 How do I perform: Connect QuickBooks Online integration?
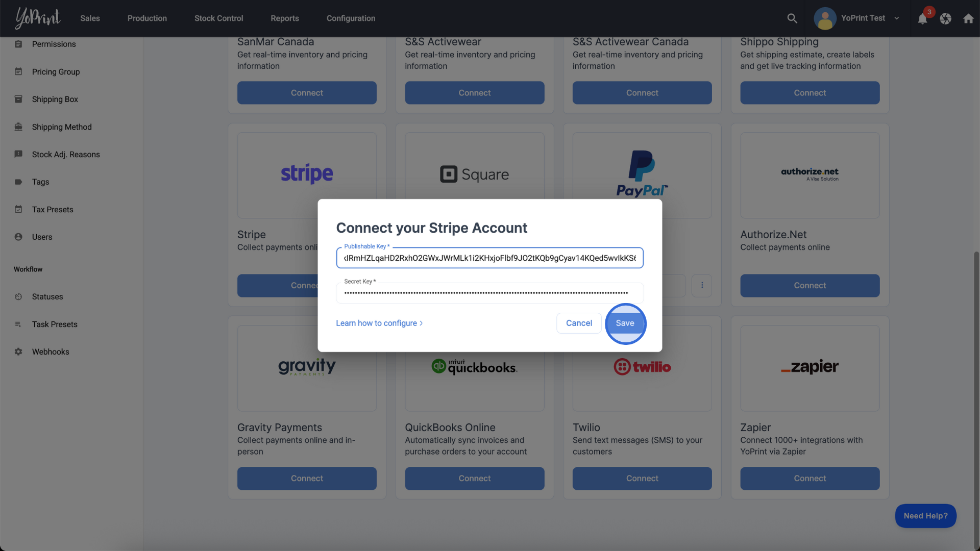(474, 479)
